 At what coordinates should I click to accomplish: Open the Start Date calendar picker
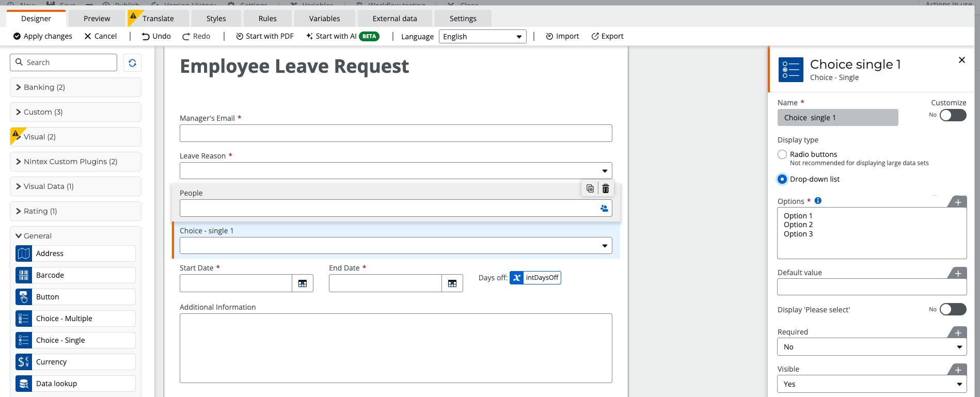point(303,283)
